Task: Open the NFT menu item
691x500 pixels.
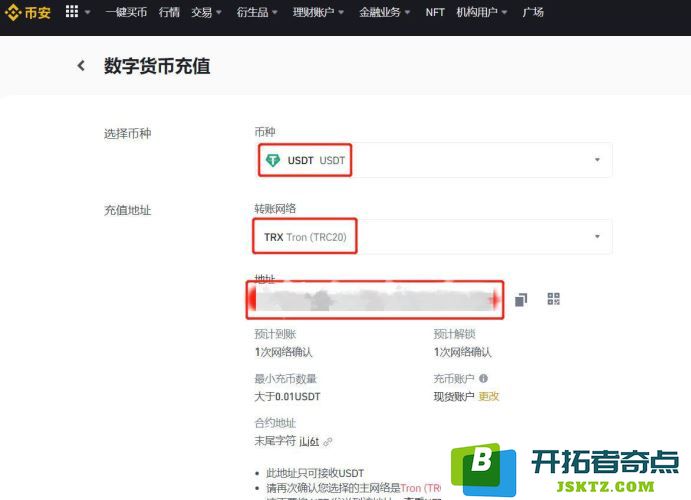Action: tap(435, 12)
